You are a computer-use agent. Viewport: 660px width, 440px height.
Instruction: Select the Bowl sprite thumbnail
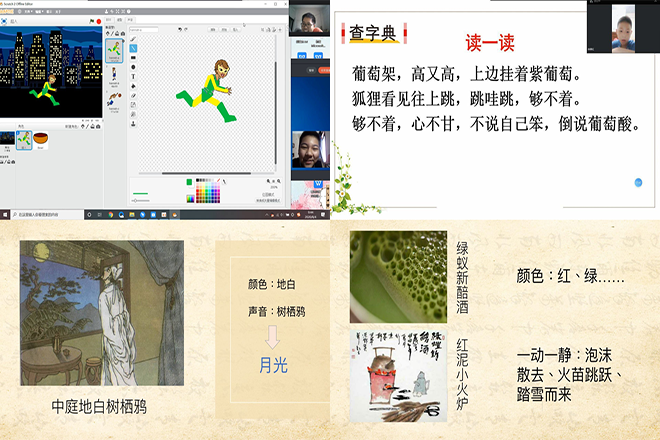(x=40, y=139)
